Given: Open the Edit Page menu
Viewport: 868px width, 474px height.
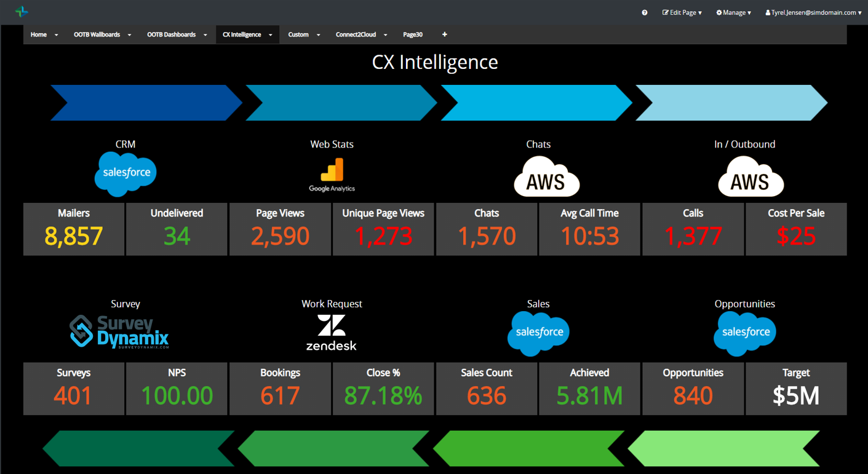Looking at the screenshot, I should [682, 12].
